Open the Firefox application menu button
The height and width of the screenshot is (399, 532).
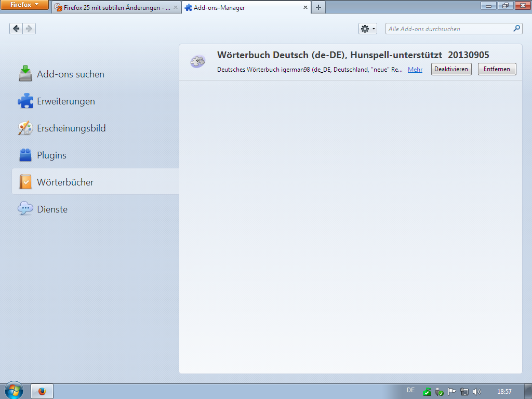(24, 5)
